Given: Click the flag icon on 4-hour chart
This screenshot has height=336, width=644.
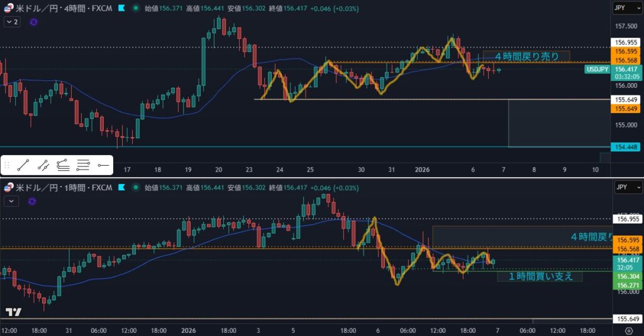Looking at the screenshot, I should 121,8.
